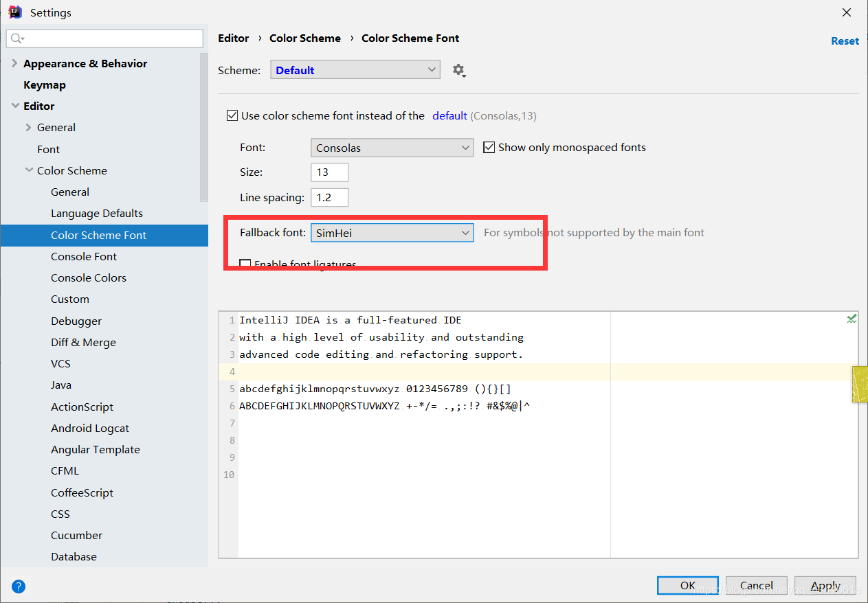
Task: Click the green check inspection icon in preview
Action: click(x=852, y=319)
